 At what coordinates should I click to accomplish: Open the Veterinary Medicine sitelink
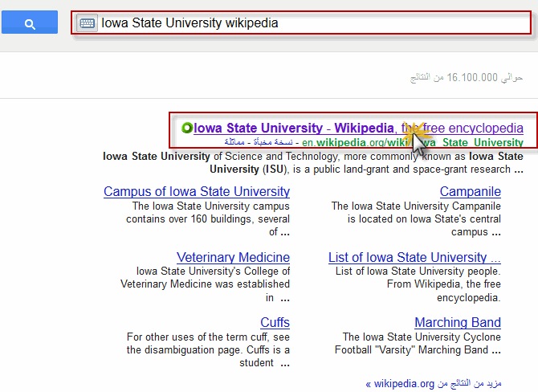pyautogui.click(x=233, y=257)
